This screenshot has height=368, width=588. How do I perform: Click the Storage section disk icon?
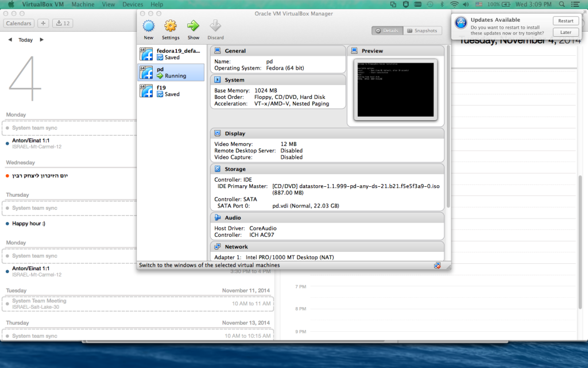[x=218, y=169]
